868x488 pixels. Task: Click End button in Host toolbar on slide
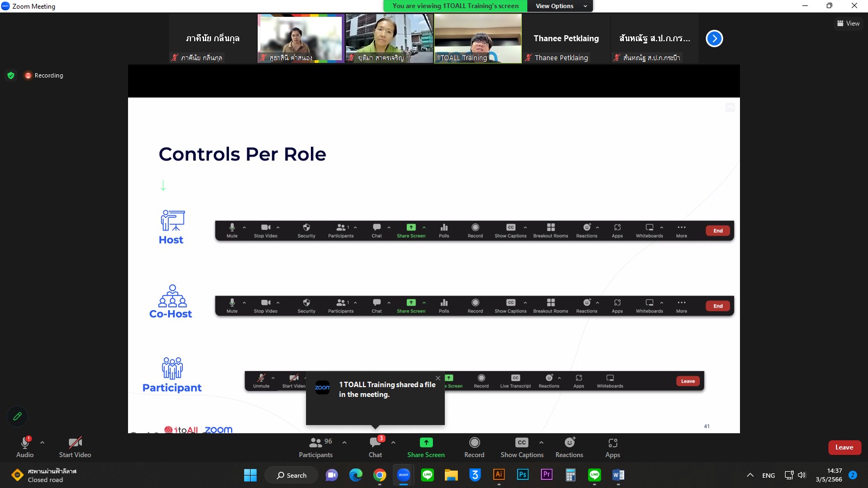718,230
